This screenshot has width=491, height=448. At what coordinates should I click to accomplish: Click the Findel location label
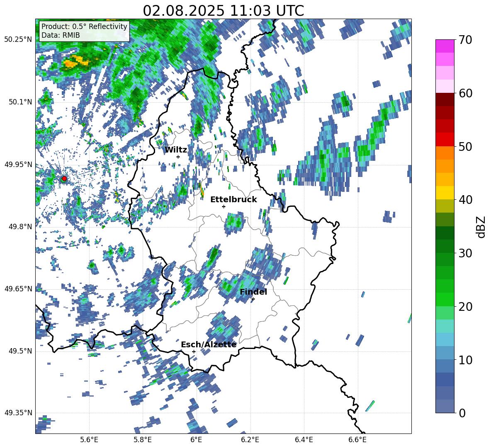pos(253,292)
